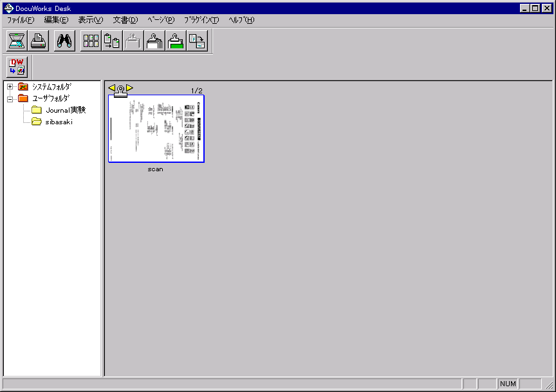Maximize the DocuWorks Desk window
The height and width of the screenshot is (392, 556).
(535, 8)
